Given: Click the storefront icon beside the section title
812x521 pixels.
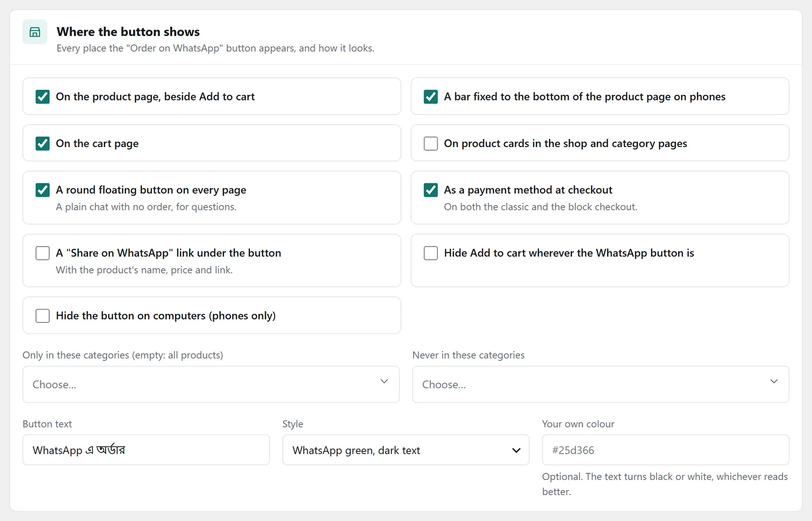Looking at the screenshot, I should (35, 32).
